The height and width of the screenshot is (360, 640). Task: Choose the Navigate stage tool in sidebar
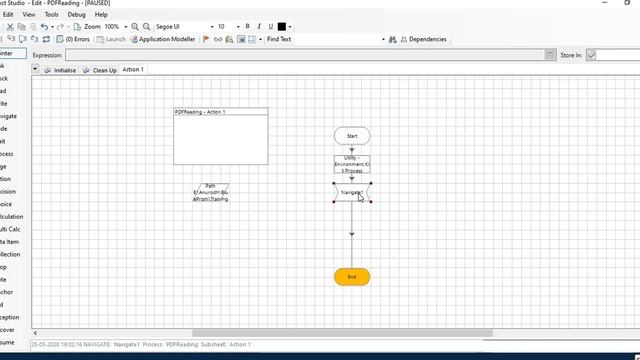pyautogui.click(x=9, y=116)
